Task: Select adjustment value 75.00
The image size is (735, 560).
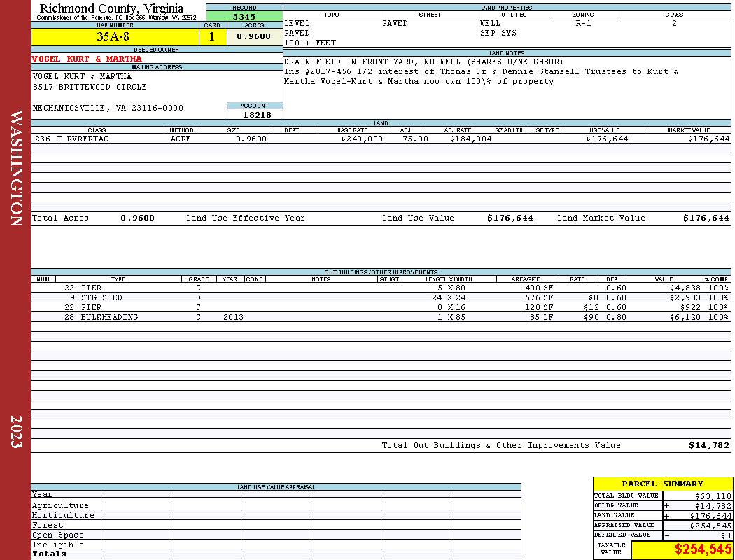Action: click(x=415, y=139)
